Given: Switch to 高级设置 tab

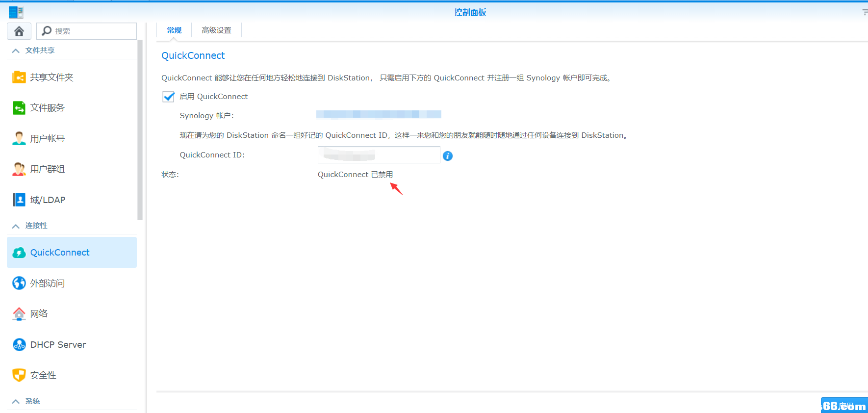Looking at the screenshot, I should tap(216, 30).
